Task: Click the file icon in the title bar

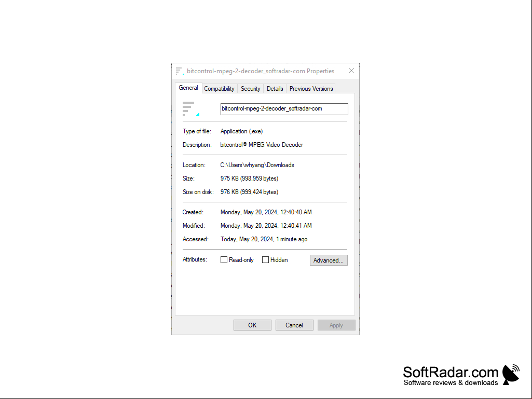Action: click(180, 71)
